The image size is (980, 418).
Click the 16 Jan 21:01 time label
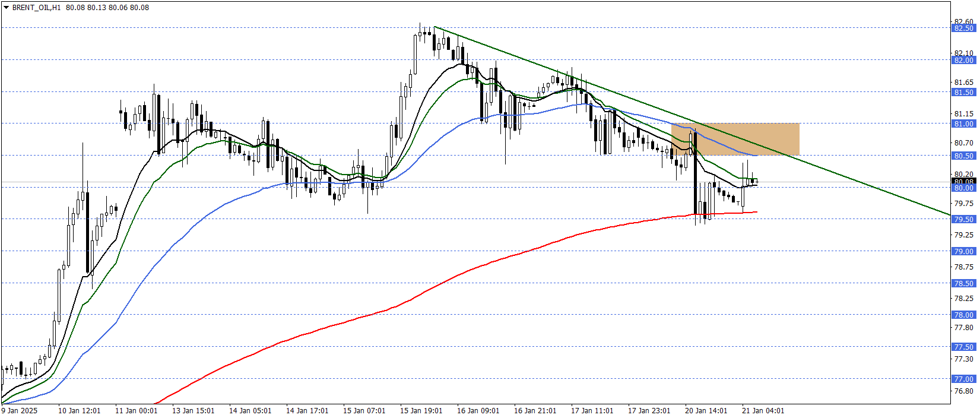click(535, 410)
